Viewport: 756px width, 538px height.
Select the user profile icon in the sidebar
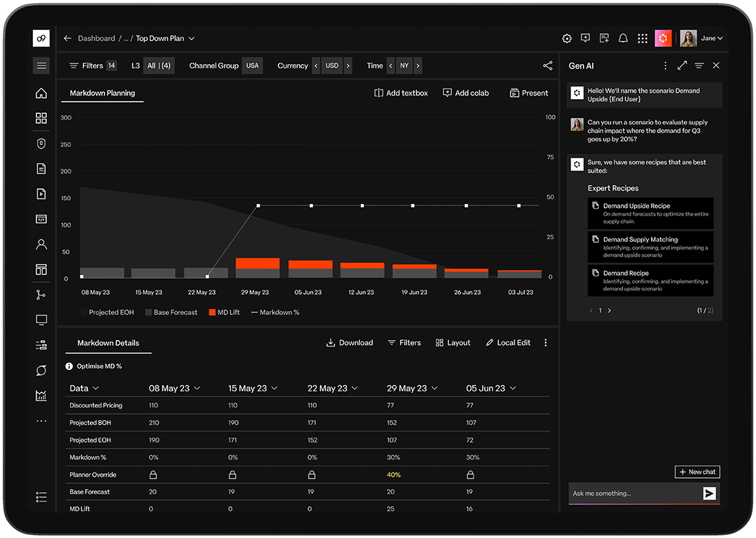click(x=41, y=244)
